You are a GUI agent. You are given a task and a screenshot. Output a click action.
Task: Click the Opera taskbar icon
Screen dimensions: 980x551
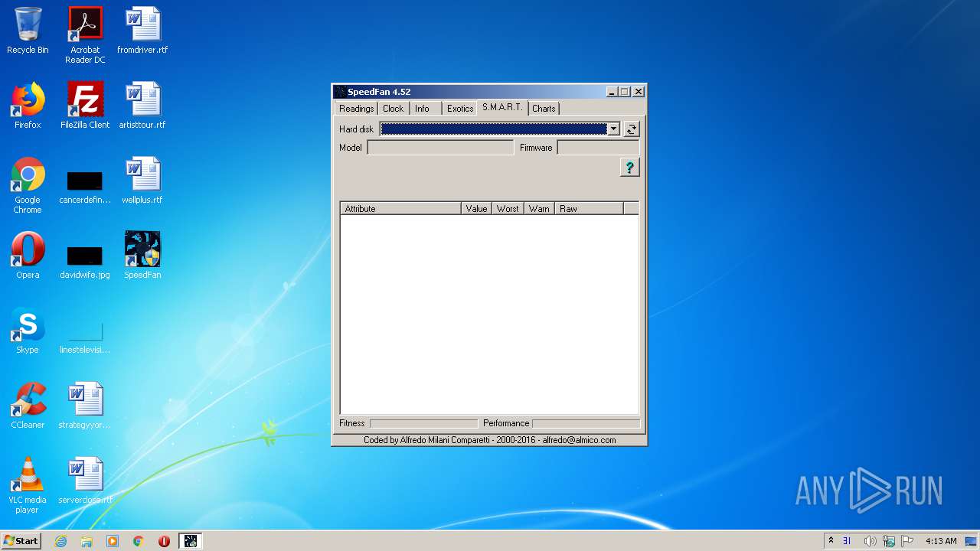[x=164, y=541]
